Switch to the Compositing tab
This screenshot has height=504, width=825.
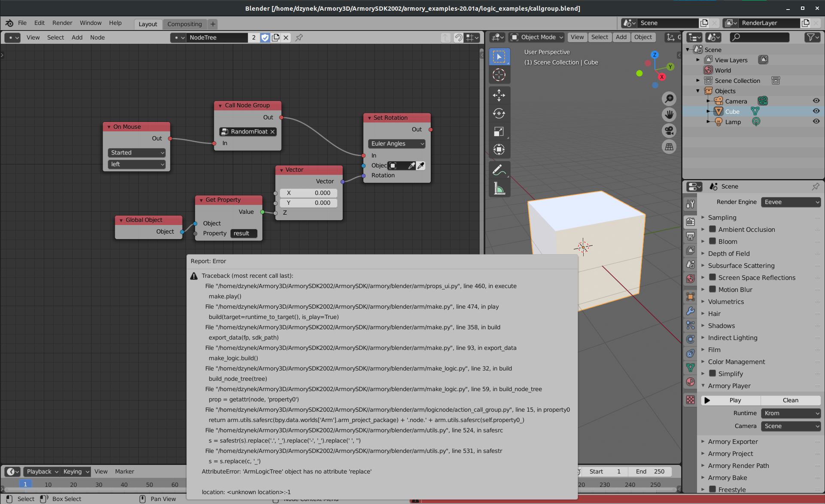tap(185, 24)
